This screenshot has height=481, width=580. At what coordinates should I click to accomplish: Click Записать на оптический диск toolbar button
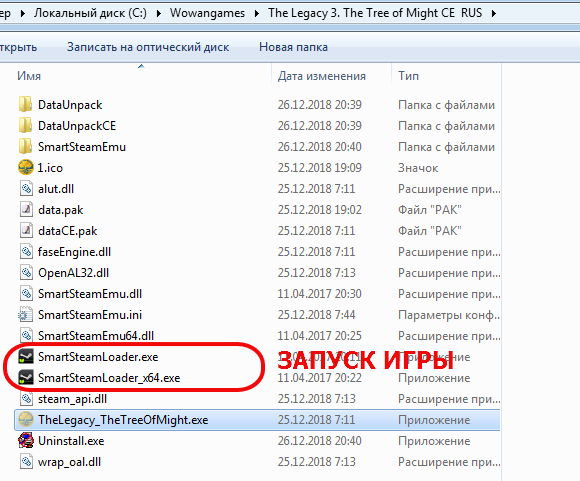pyautogui.click(x=148, y=47)
